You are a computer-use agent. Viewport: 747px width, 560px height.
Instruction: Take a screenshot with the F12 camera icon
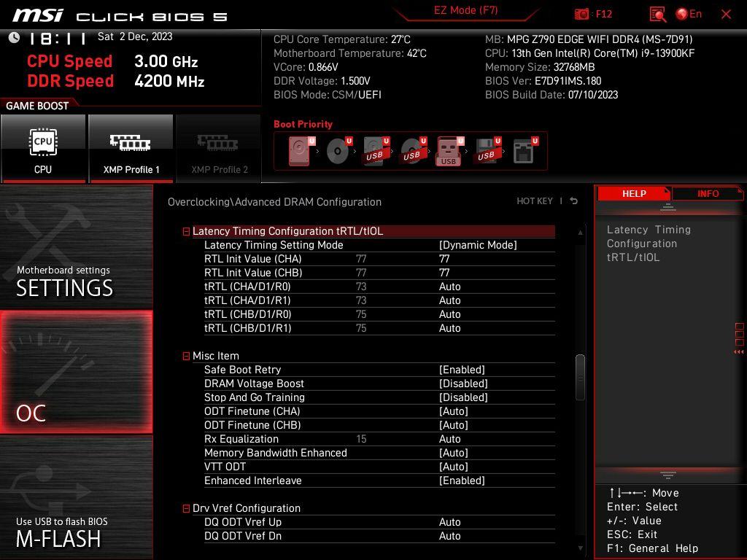pos(581,15)
